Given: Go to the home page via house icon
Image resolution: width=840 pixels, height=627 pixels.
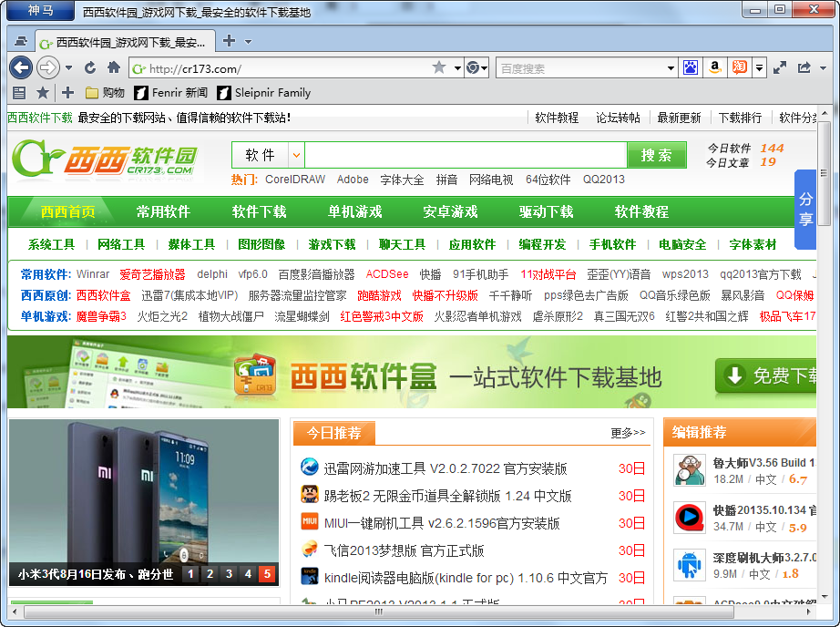Looking at the screenshot, I should (114, 67).
